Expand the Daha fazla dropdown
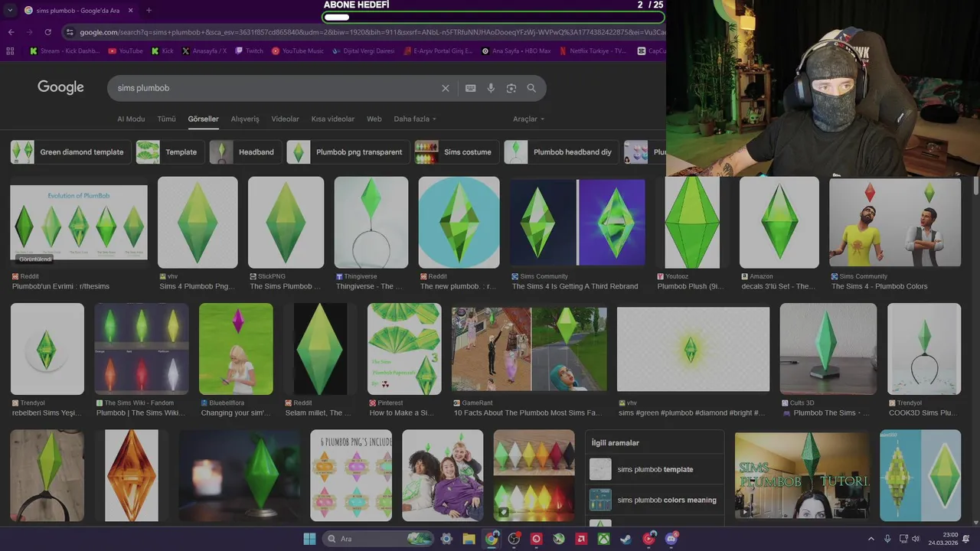 [415, 119]
